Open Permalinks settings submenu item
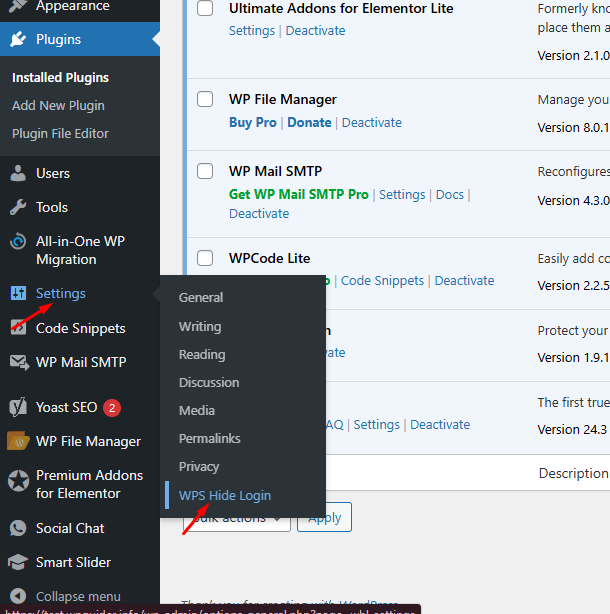 click(x=209, y=439)
